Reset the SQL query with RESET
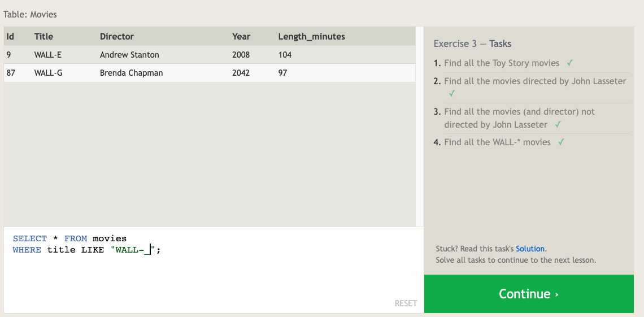The width and height of the screenshot is (644, 317). [406, 303]
